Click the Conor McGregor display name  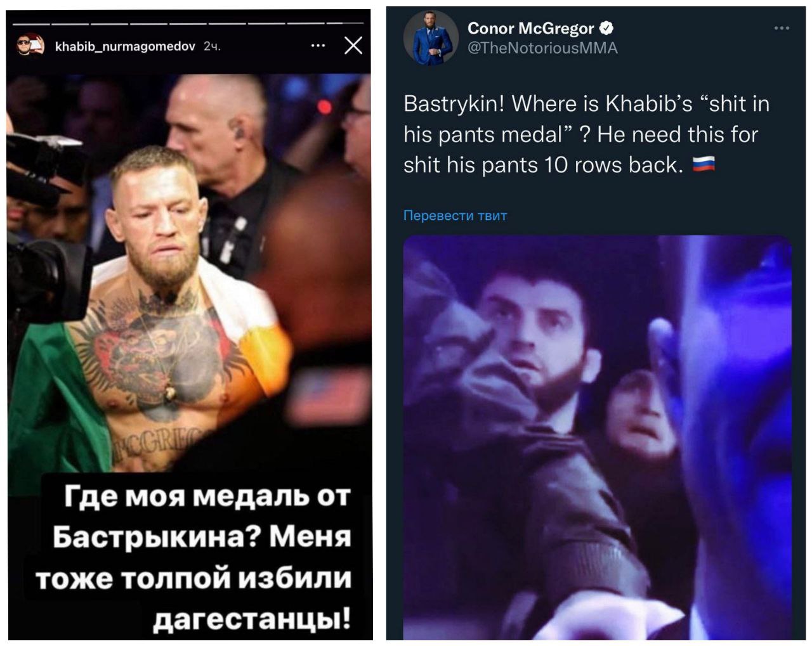531,28
